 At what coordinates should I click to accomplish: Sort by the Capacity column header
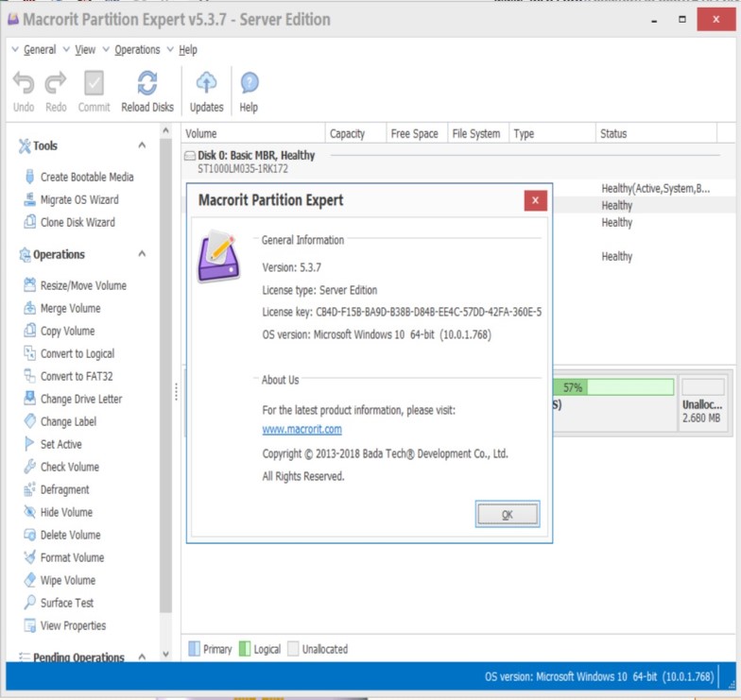point(355,134)
